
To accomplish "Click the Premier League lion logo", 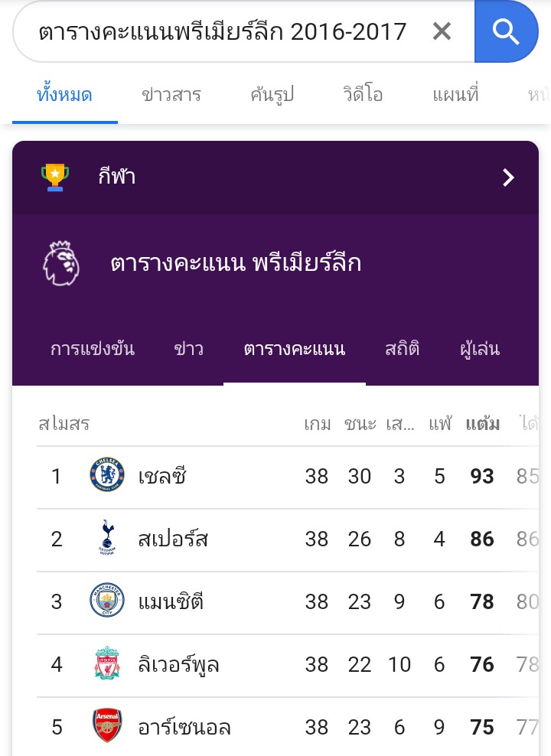I will [x=61, y=263].
